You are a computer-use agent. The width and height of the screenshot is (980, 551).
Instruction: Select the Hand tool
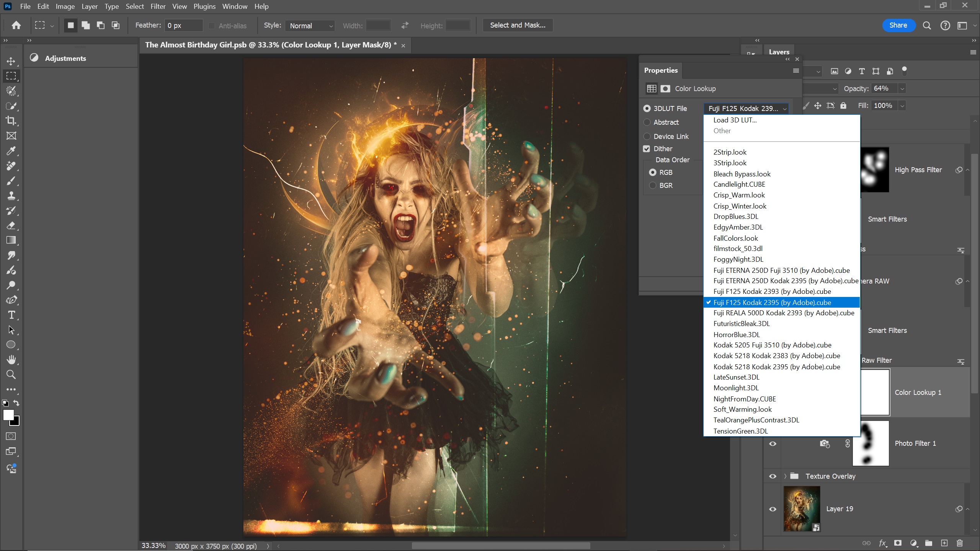click(11, 360)
